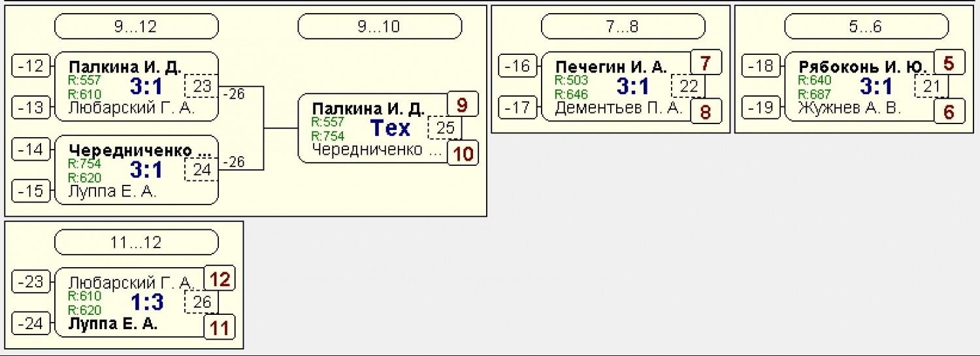
Task: Select place 7 red badge
Action: pyautogui.click(x=706, y=62)
